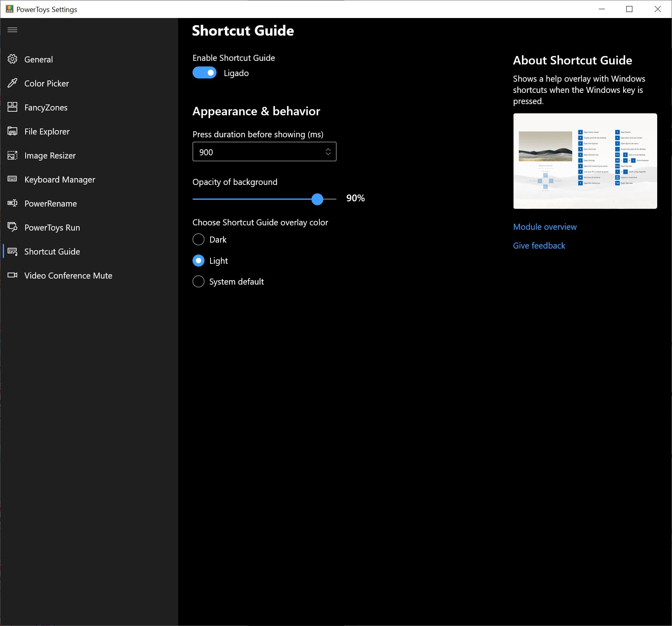Toggle the Enable Shortcut Guide switch

click(x=205, y=72)
